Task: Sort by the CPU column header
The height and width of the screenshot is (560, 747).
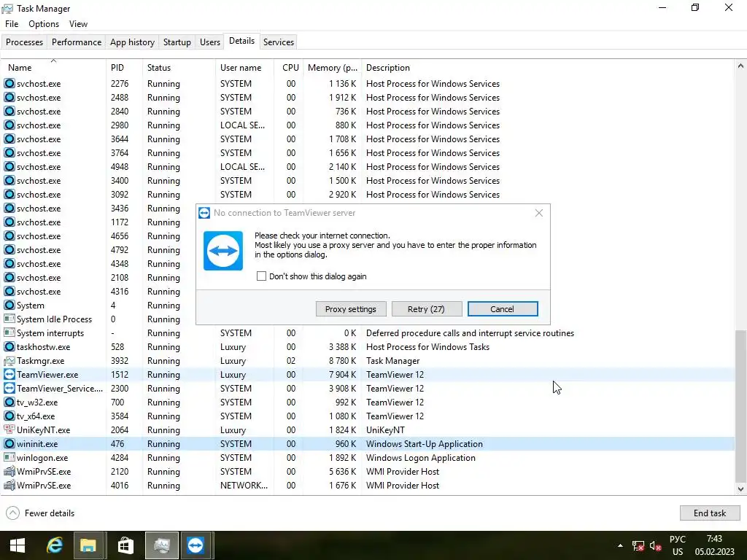Action: pos(290,68)
